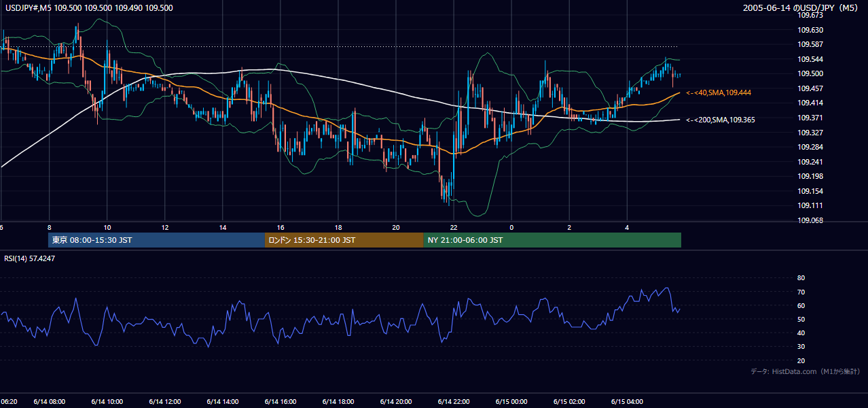The height and width of the screenshot is (408, 868).
Task: Click the 6/14 22:00 time label
Action: [454, 402]
